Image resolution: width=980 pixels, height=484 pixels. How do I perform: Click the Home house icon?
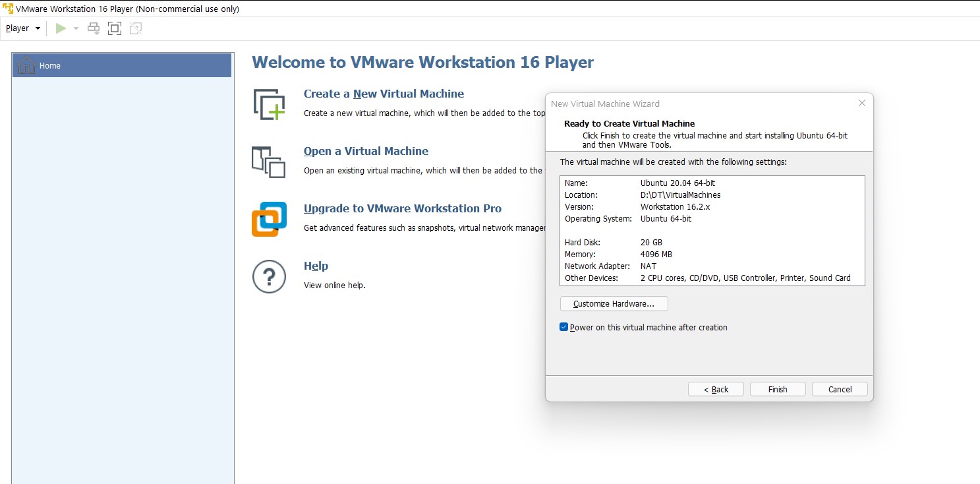point(26,65)
